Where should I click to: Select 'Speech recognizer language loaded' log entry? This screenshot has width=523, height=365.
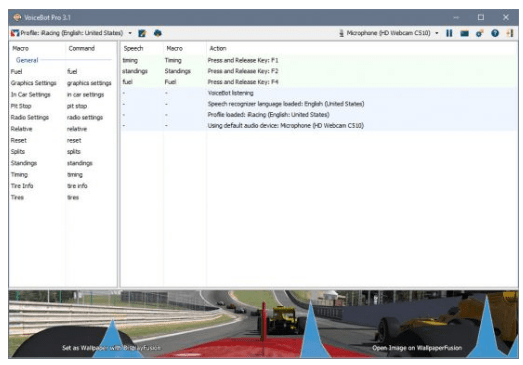click(319, 104)
